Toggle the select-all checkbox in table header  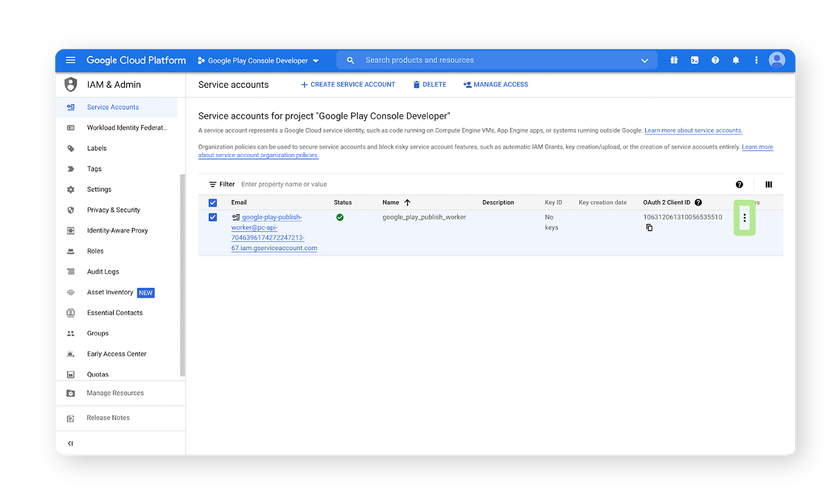pyautogui.click(x=212, y=202)
